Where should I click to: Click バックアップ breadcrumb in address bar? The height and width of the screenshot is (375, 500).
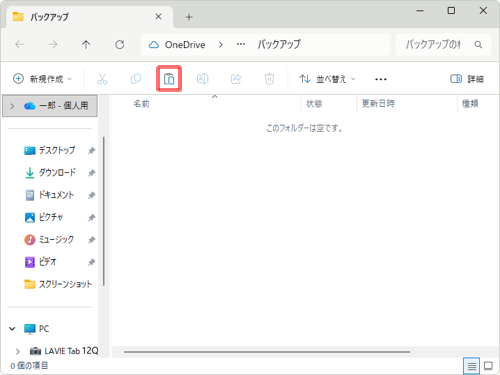279,44
